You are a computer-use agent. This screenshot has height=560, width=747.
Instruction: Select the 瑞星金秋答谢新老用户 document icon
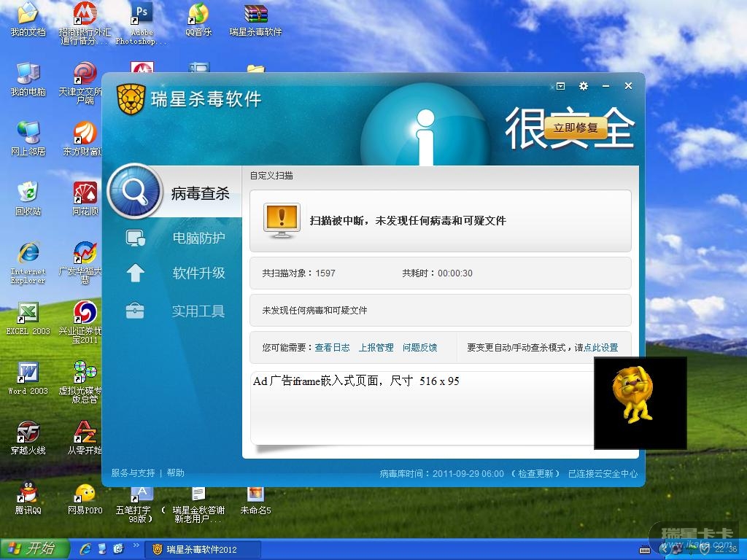198,505
